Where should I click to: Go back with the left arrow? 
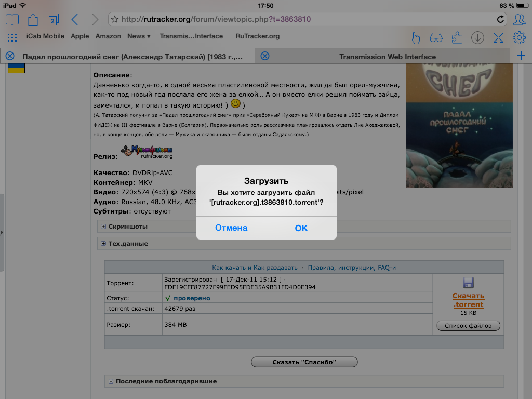pos(75,19)
